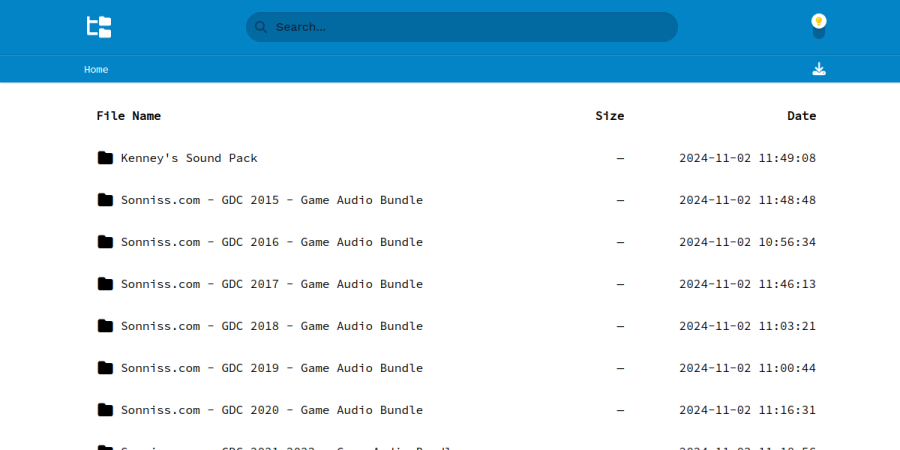Click the folder icon for GDC 2016 bundle
The height and width of the screenshot is (450, 900).
(105, 242)
